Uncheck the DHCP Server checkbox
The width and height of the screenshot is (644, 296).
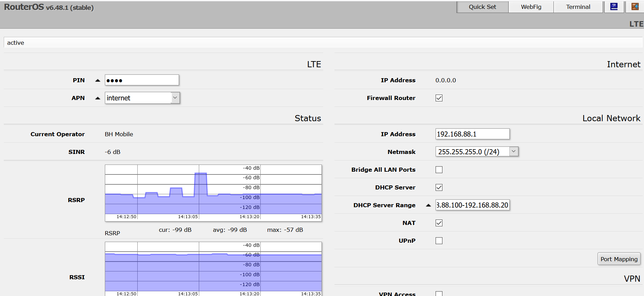click(439, 187)
